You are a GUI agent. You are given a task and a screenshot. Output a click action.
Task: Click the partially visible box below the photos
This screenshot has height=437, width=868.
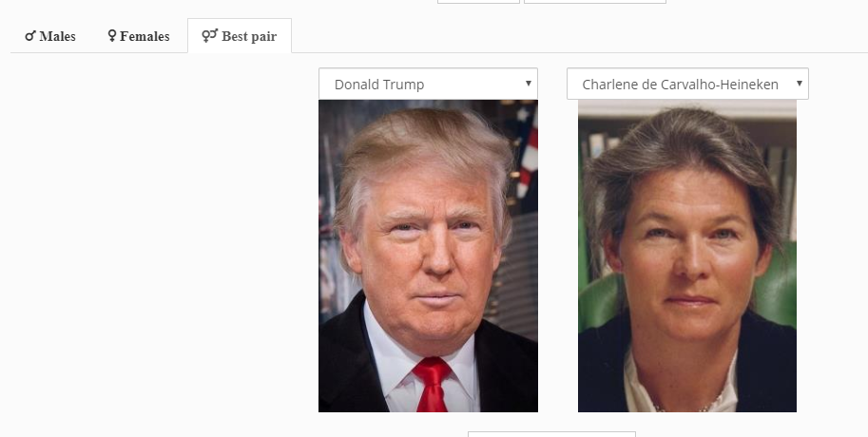pyautogui.click(x=551, y=434)
